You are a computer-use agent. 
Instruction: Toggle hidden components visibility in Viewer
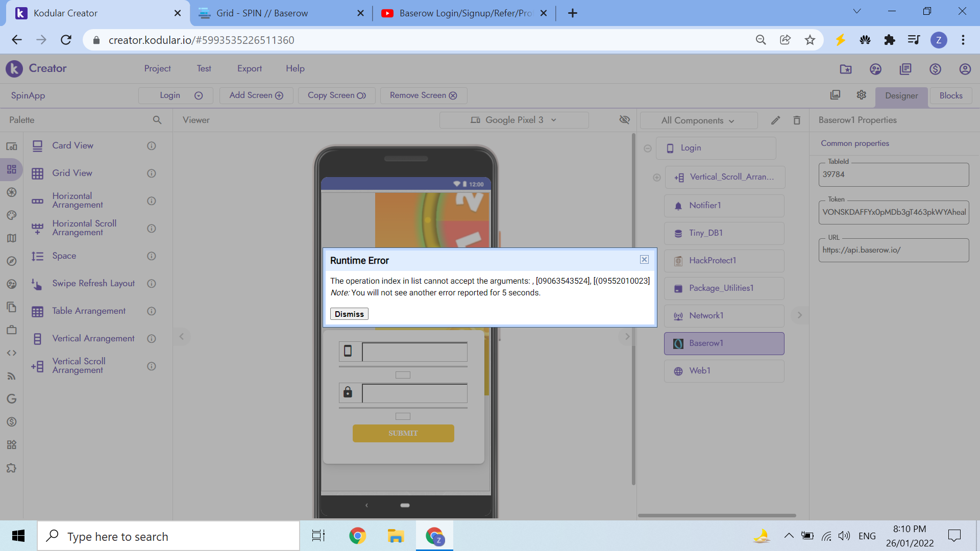pyautogui.click(x=624, y=120)
